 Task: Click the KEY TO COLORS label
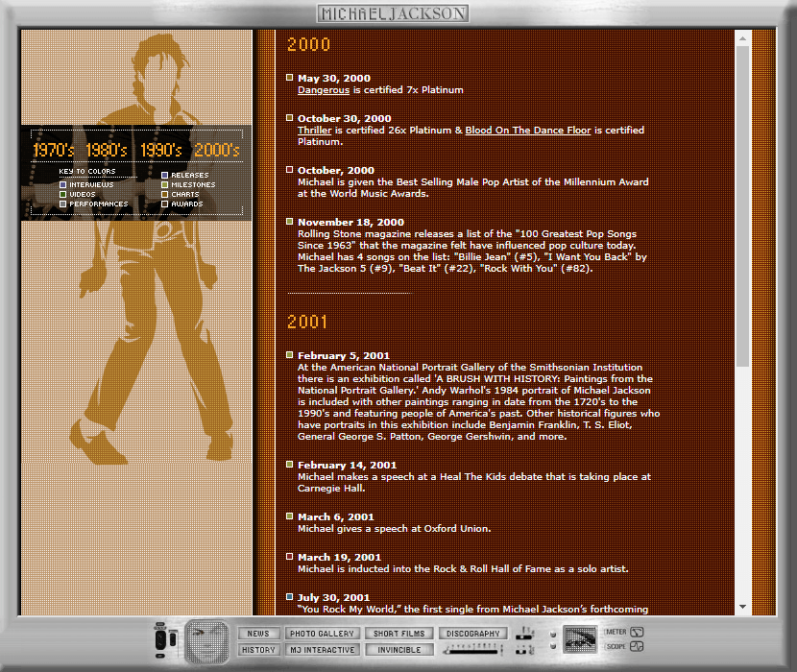87,171
